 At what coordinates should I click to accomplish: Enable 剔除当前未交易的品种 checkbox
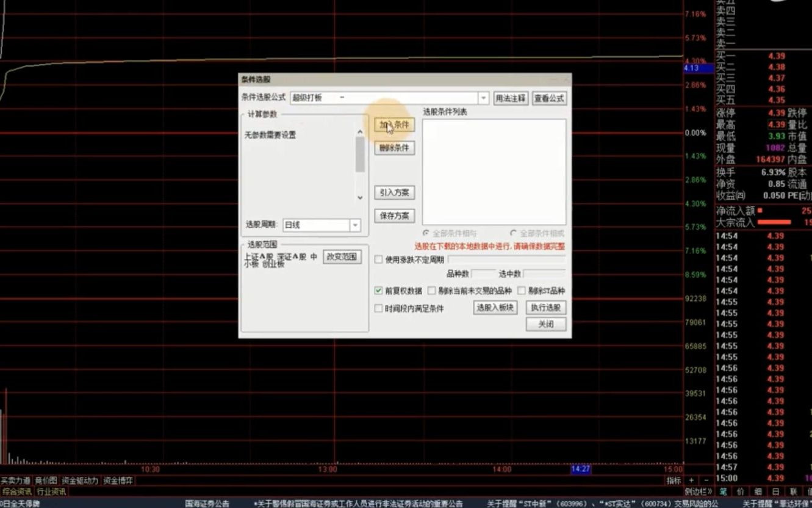(432, 291)
